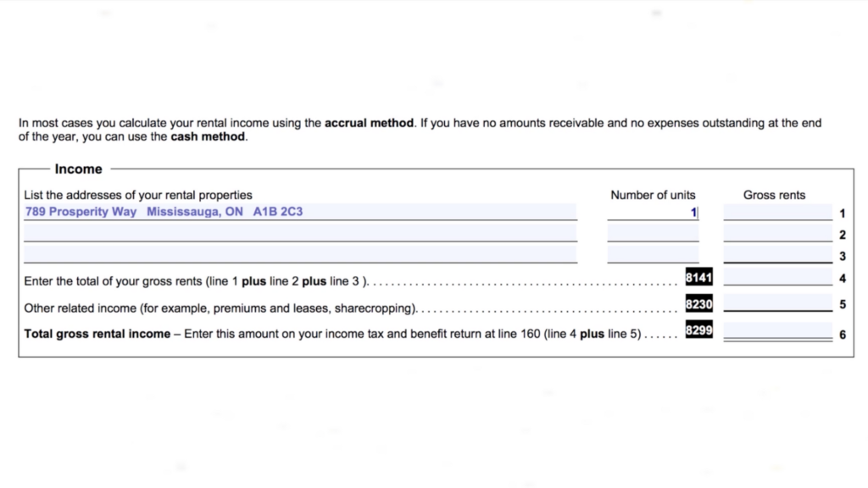Click the 8299 field code box

[x=698, y=331]
